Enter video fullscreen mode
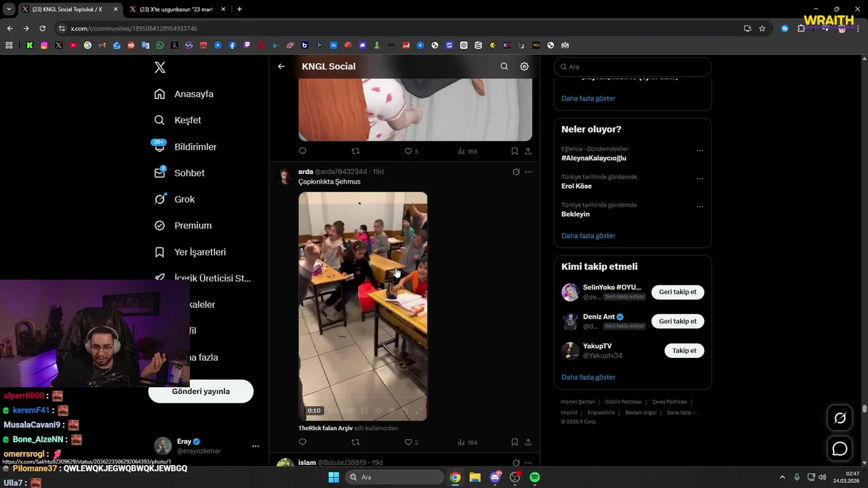Image resolution: width=868 pixels, height=488 pixels. 418,411
